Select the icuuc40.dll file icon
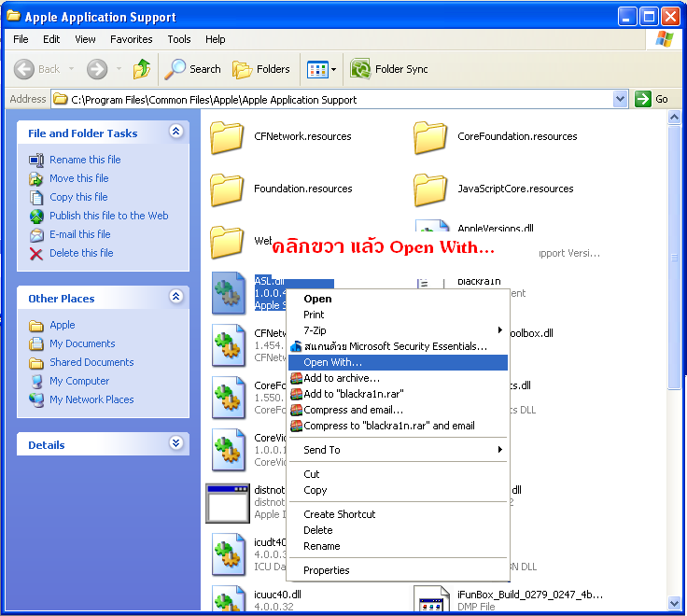The height and width of the screenshot is (616, 687). click(x=229, y=597)
